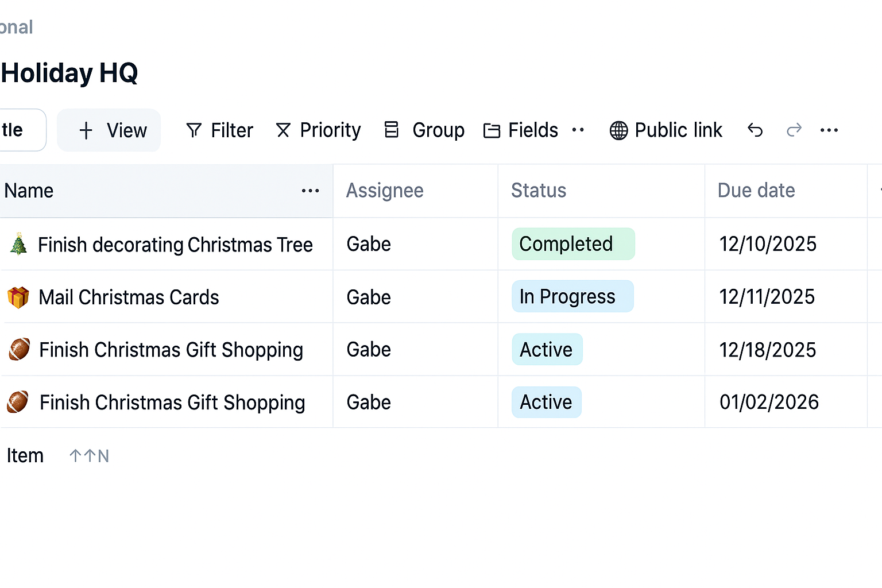Open the Group option in toolbar
Screen dimensions: 882x588
pos(424,130)
